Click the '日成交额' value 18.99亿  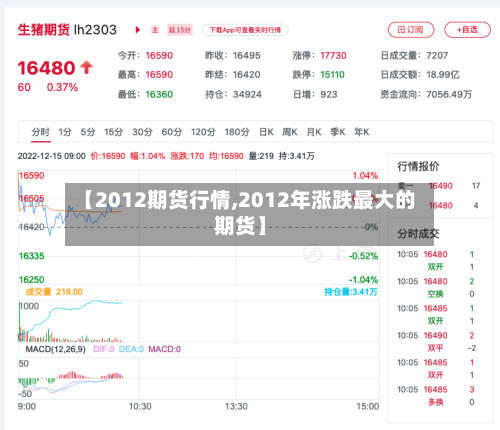pyautogui.click(x=443, y=75)
